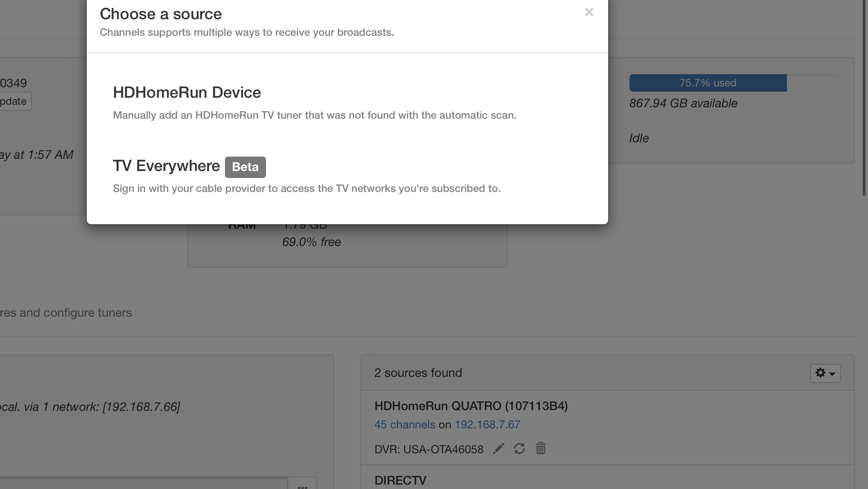Click the DIRECTV source heading
Viewport: 868px width, 489px height.
[400, 481]
